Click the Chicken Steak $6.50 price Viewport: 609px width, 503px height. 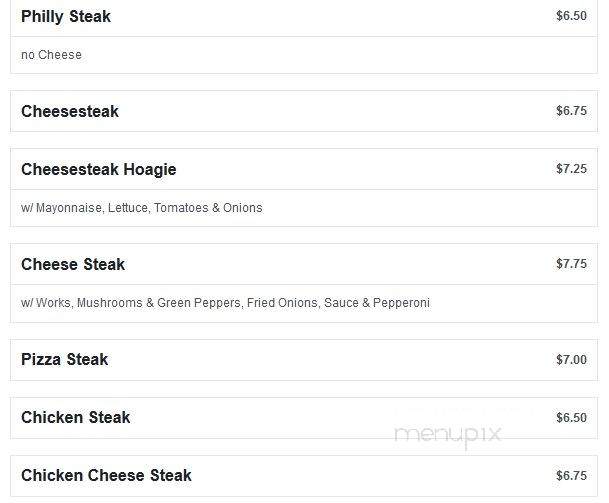click(x=571, y=418)
